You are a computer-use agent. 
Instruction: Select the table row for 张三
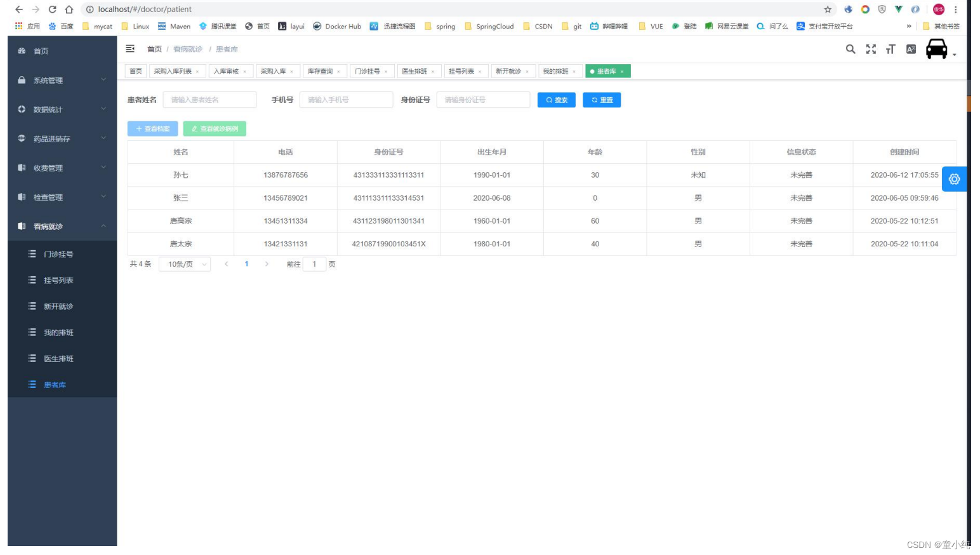pos(541,198)
